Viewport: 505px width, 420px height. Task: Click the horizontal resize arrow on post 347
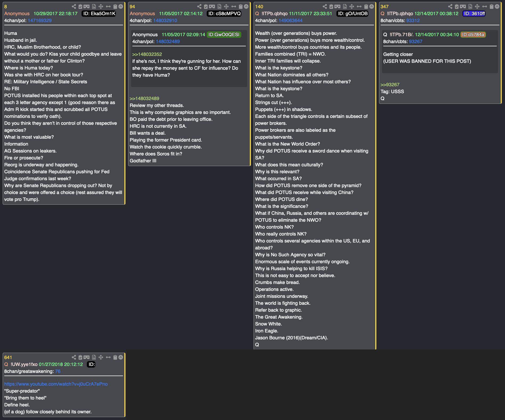[x=484, y=6]
